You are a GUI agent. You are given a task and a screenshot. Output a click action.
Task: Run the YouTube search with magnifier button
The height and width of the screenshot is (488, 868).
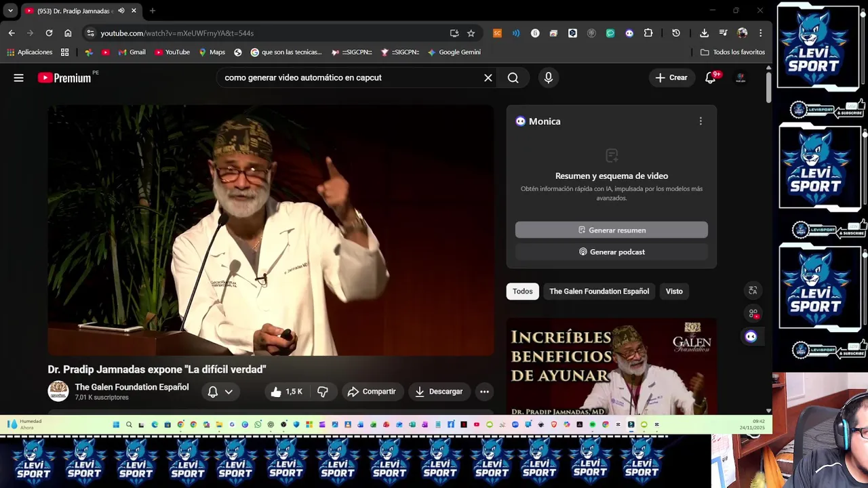click(513, 78)
